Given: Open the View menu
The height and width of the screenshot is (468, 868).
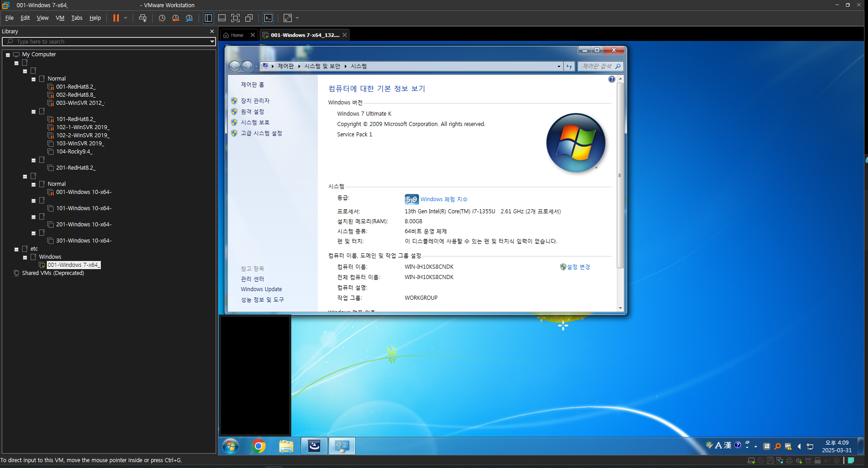Looking at the screenshot, I should pyautogui.click(x=43, y=18).
